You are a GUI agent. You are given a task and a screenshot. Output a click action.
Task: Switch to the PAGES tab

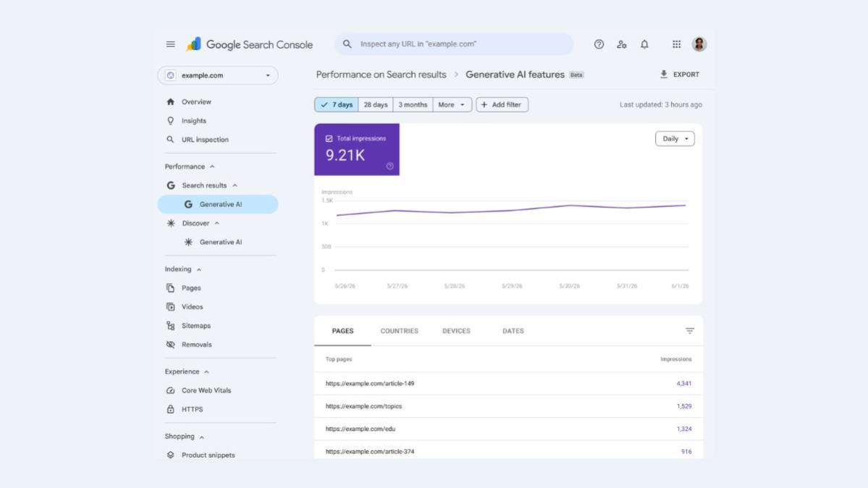[342, 331]
